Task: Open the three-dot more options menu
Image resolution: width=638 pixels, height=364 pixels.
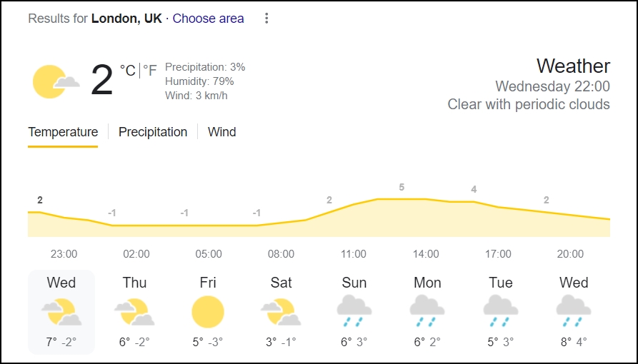Action: tap(266, 19)
